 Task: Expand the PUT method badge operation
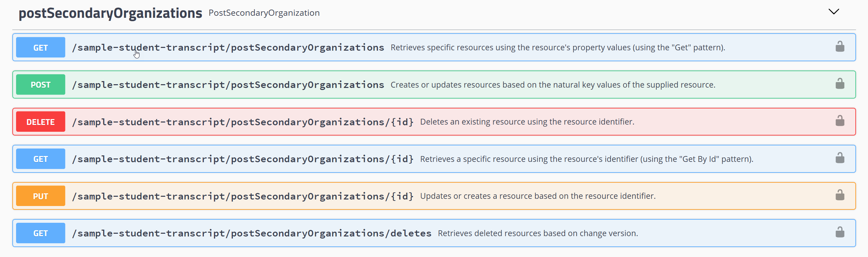(41, 196)
